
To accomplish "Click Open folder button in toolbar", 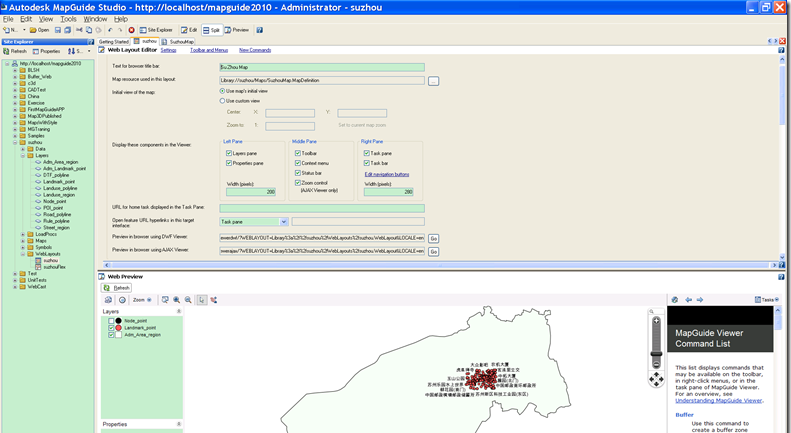I will click(39, 30).
